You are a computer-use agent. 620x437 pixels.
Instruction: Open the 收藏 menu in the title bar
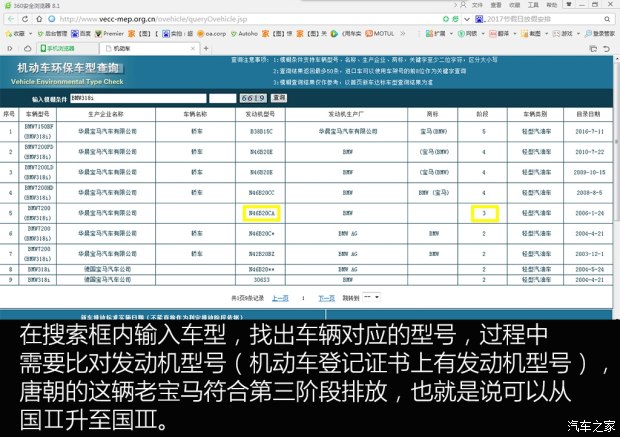[514, 5]
